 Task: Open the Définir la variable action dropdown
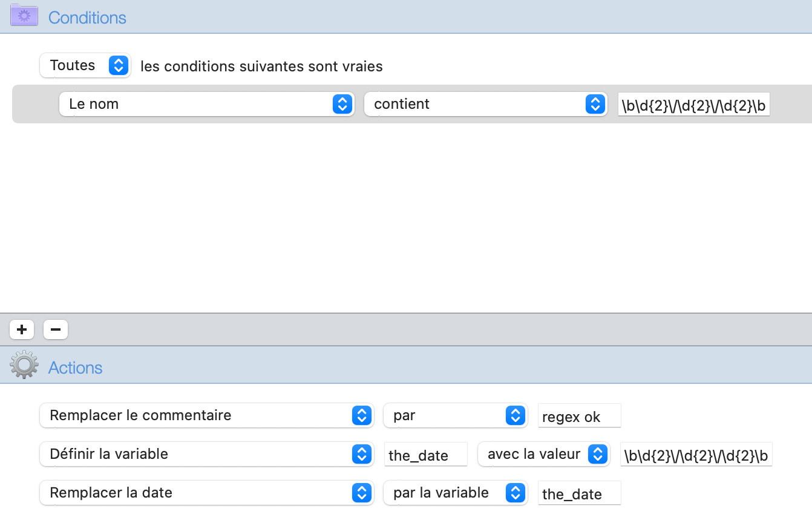(206, 454)
